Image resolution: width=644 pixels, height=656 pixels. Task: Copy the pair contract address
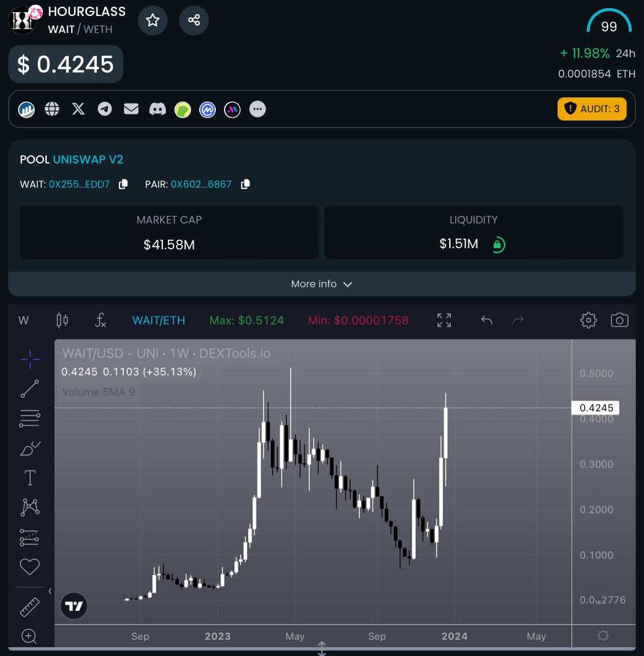tap(245, 184)
